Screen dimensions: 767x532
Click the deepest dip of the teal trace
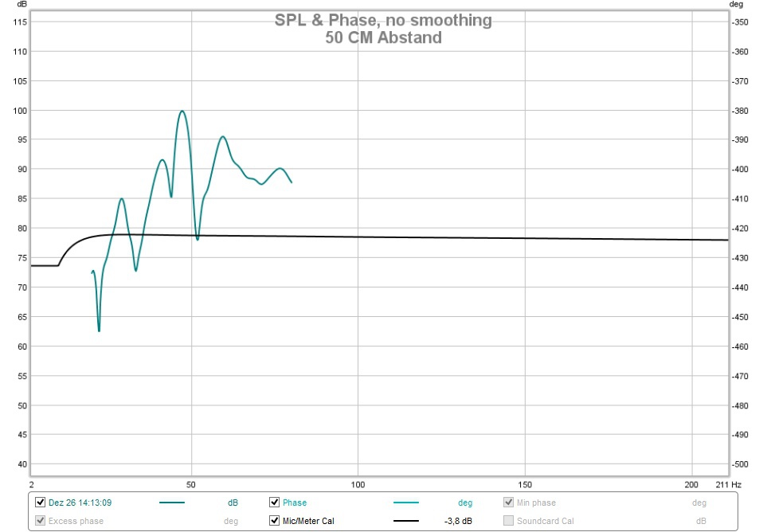click(100, 331)
